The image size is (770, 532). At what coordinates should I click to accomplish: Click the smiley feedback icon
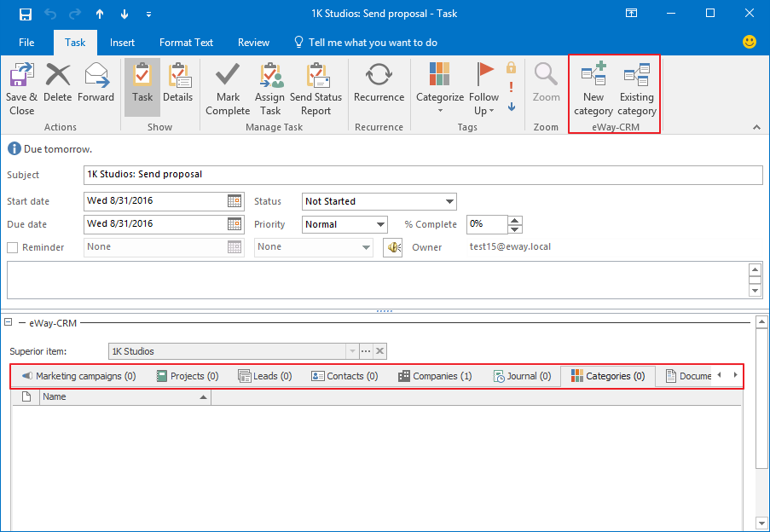click(x=750, y=42)
